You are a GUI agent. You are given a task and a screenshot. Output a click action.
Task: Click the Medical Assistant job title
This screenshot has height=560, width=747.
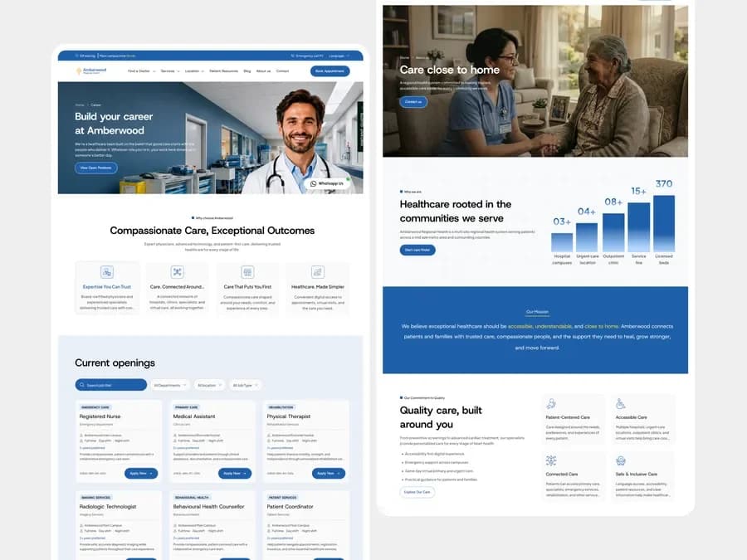(x=194, y=416)
